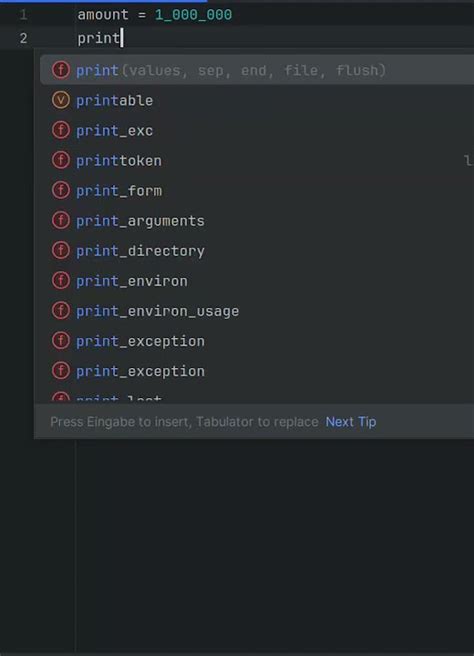The image size is (474, 656).
Task: Select the print_environ_usage completion
Action: pyautogui.click(x=257, y=311)
